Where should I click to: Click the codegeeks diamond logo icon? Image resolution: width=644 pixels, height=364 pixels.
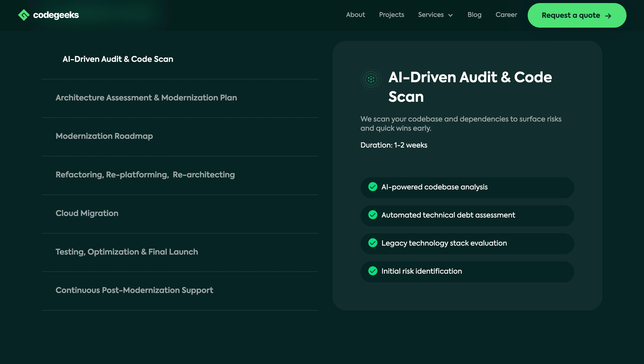[x=24, y=15]
